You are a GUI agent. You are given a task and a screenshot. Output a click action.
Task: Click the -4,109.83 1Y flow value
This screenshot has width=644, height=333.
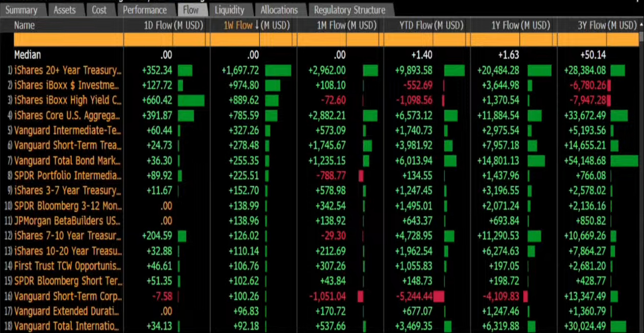(501, 296)
